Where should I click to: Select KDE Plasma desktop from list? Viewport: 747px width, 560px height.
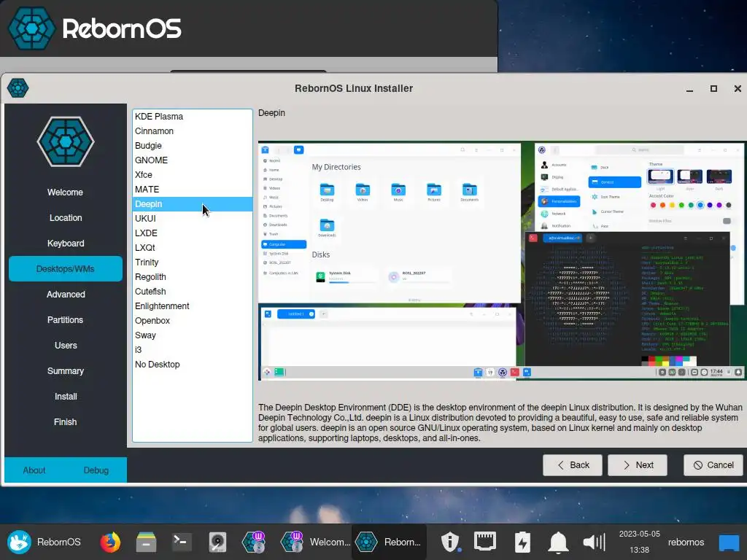click(193, 116)
